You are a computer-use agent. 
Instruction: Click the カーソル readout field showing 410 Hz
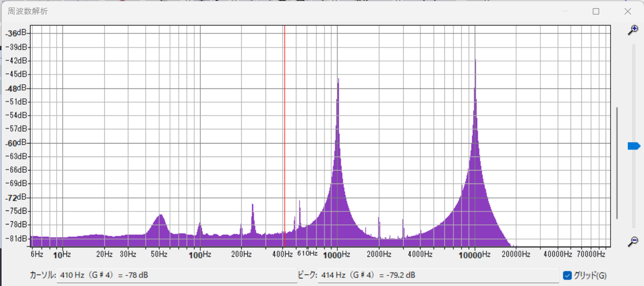pos(177,275)
